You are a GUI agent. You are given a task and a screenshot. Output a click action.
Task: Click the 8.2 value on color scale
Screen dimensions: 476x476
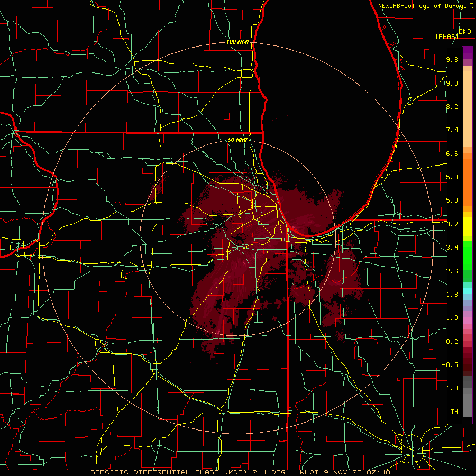click(452, 106)
